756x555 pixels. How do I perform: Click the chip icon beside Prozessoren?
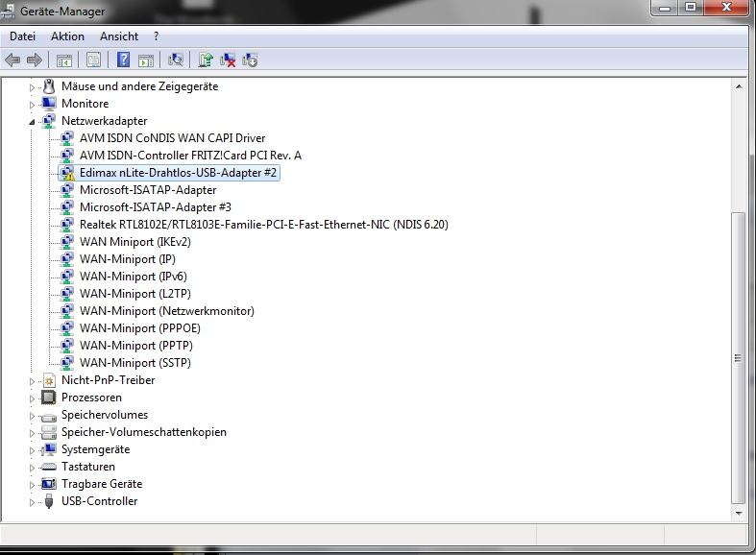(x=49, y=398)
